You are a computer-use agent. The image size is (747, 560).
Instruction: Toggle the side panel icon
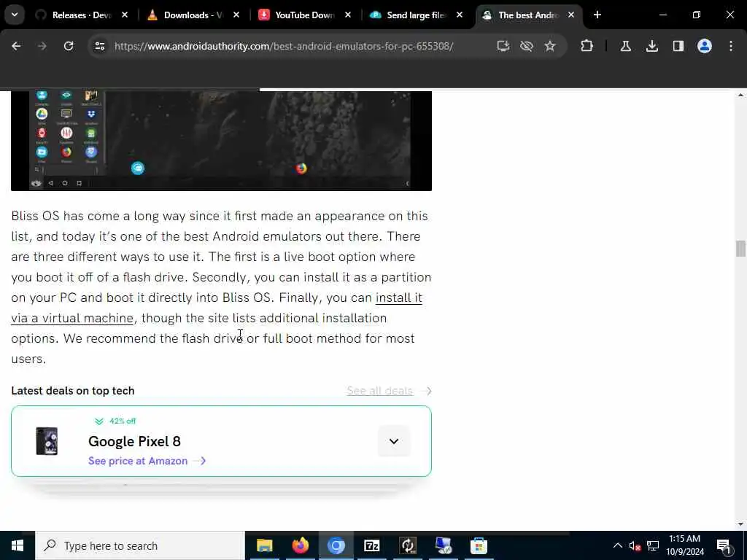[678, 46]
